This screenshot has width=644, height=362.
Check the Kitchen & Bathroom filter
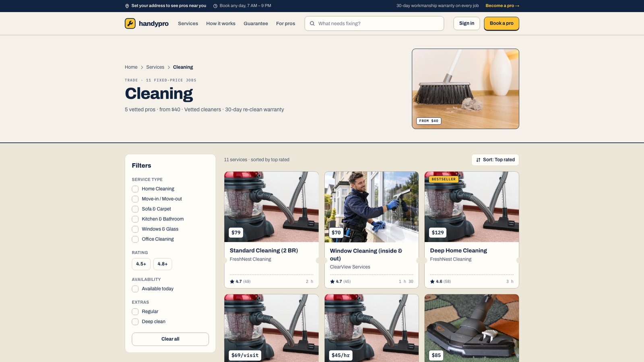click(x=135, y=219)
